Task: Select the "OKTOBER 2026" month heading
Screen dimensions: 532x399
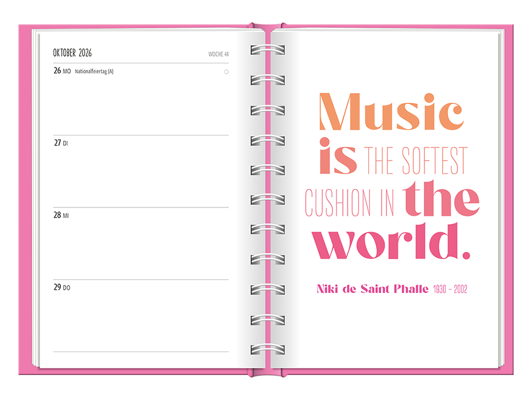Action: [72, 53]
